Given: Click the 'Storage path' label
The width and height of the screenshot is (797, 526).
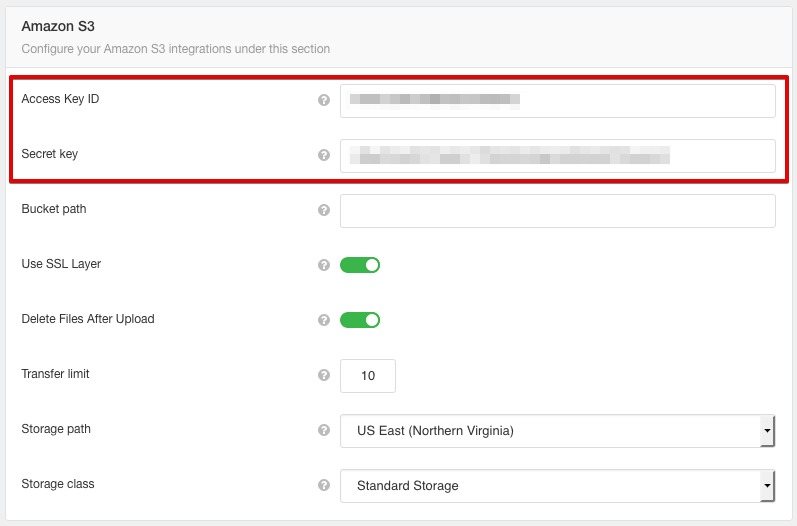Looking at the screenshot, I should [x=56, y=429].
